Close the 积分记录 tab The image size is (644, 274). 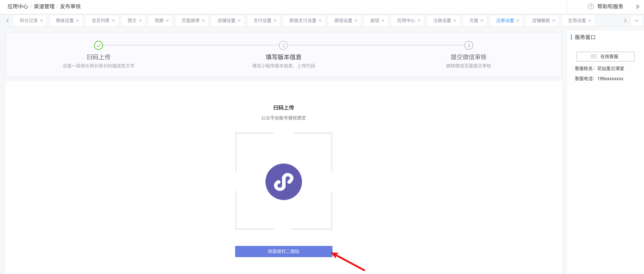click(x=42, y=21)
